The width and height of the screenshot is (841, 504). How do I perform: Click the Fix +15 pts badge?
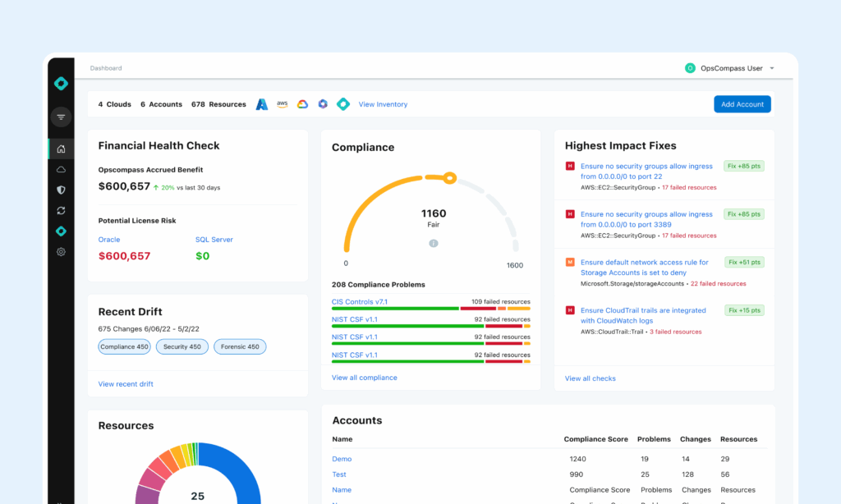point(744,310)
